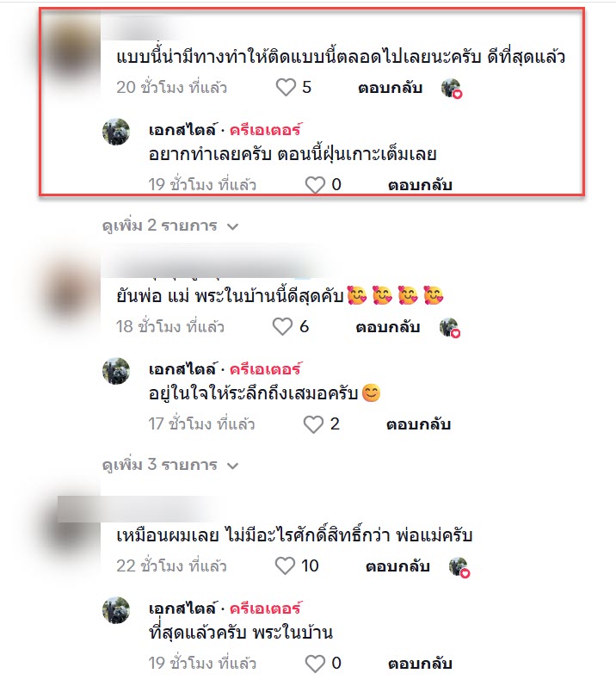The width and height of the screenshot is (616, 692).
Task: Like the creator reply with 2 likes
Action: (313, 424)
